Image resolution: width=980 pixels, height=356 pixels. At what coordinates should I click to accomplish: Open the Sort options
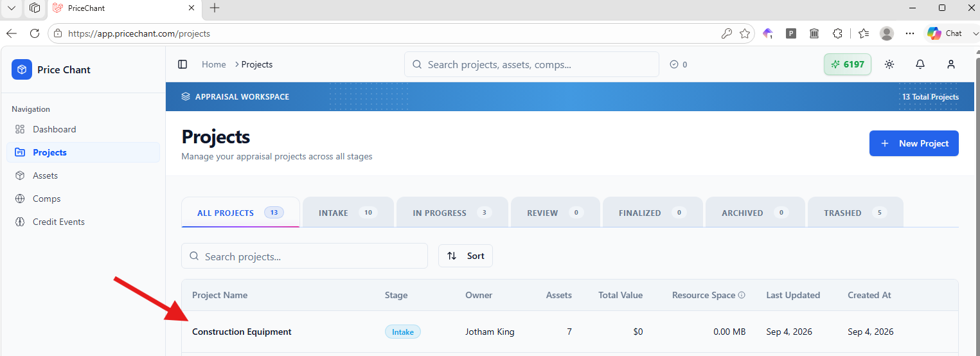465,256
